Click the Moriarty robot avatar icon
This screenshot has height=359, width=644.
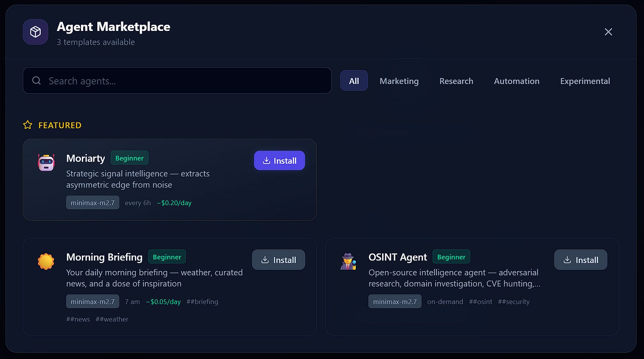pos(46,163)
